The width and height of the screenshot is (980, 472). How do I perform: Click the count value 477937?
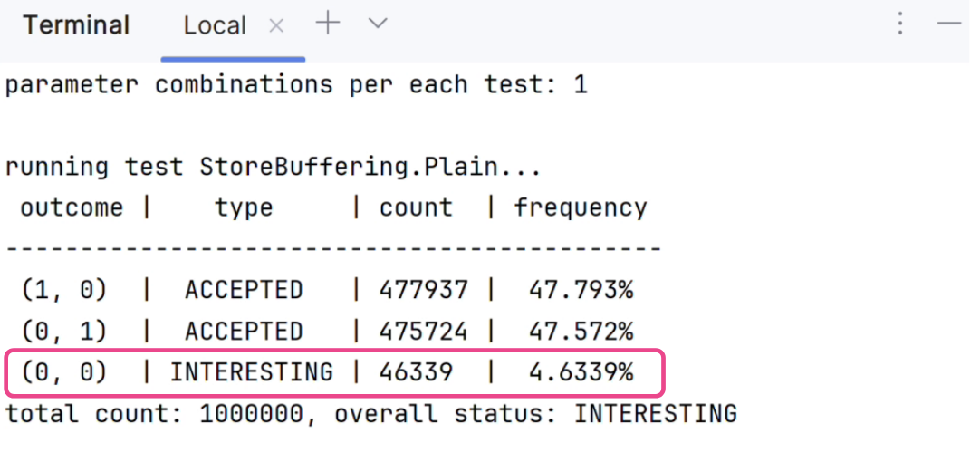[x=424, y=290]
